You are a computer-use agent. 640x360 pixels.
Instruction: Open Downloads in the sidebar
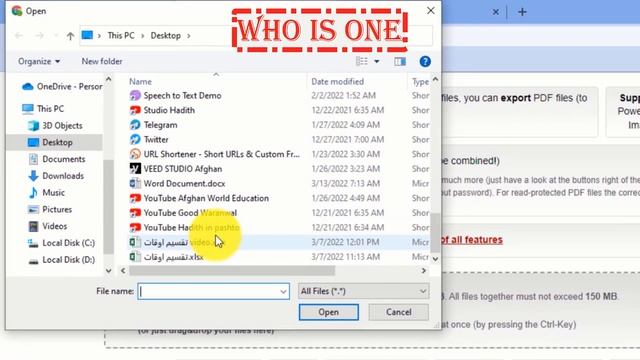point(56,176)
